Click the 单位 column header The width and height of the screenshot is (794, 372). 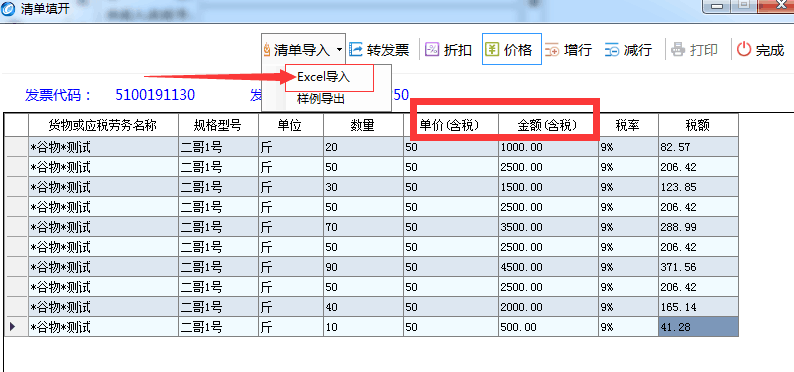[291, 125]
